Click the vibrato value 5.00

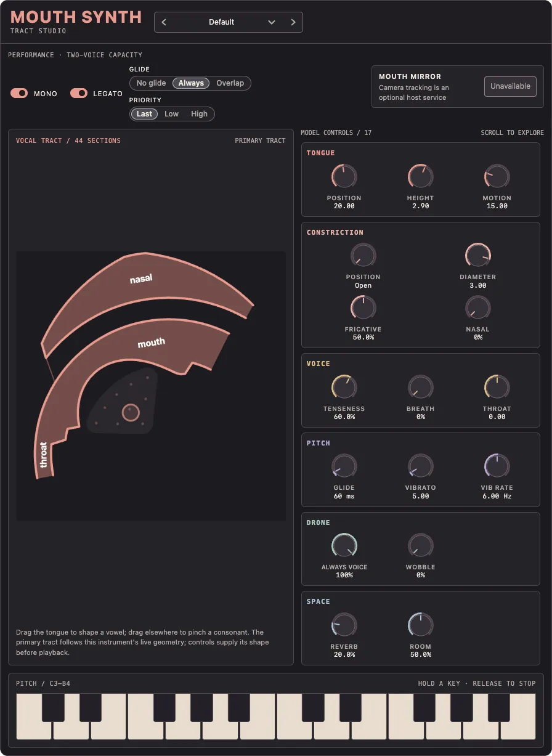[421, 496]
